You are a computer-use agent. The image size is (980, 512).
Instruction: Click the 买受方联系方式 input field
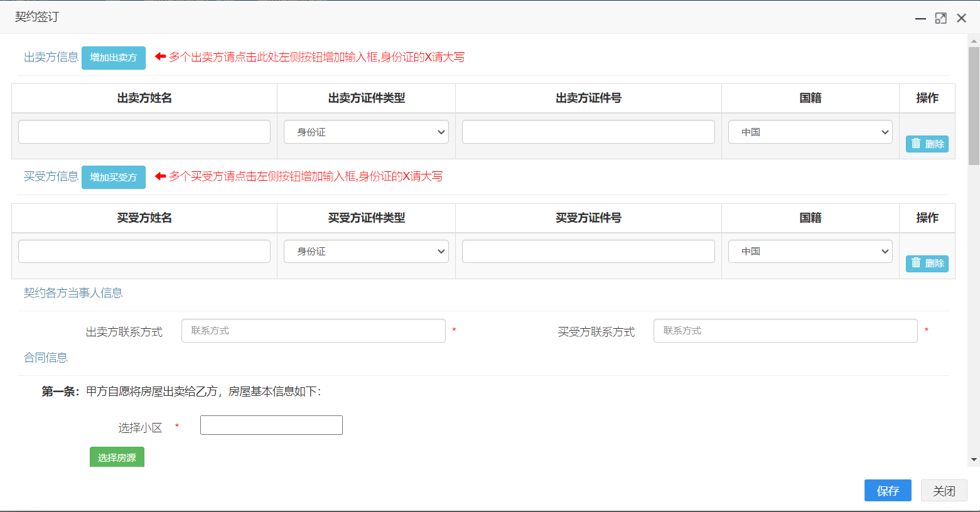[785, 331]
